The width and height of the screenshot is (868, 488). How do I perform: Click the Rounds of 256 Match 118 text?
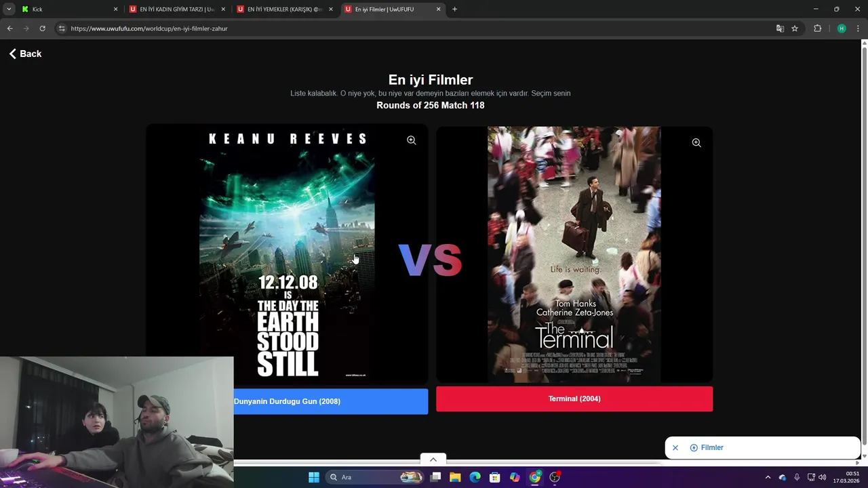[431, 105]
